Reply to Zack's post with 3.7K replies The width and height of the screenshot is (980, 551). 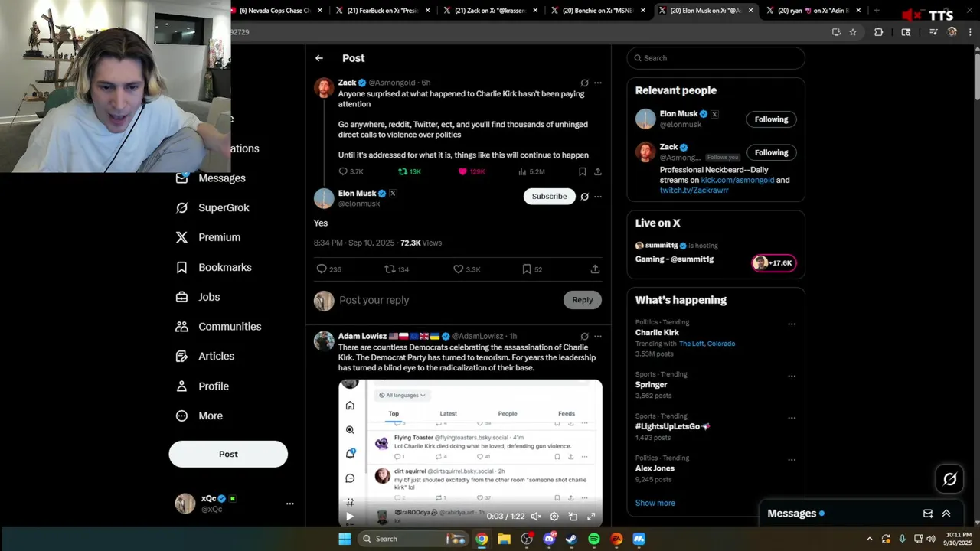pyautogui.click(x=351, y=171)
